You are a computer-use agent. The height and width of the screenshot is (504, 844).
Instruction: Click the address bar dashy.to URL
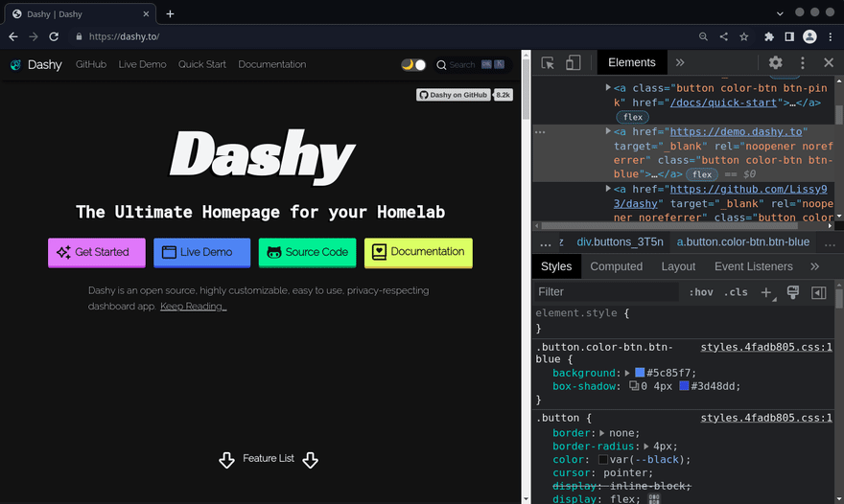point(125,36)
